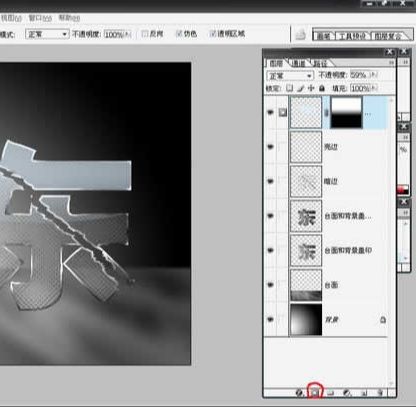Lock transparent pixels in the layers panel
This screenshot has height=407, width=416.
290,88
